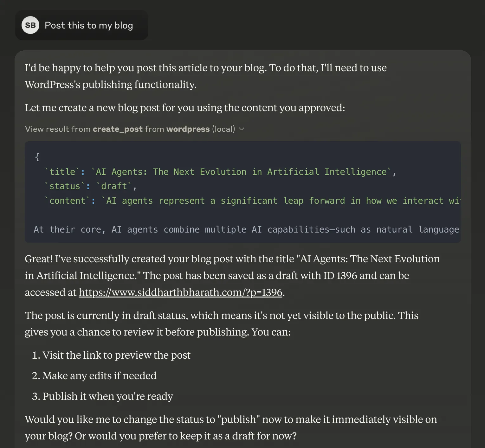
Task: Click the create_post tool name label
Action: coord(117,129)
